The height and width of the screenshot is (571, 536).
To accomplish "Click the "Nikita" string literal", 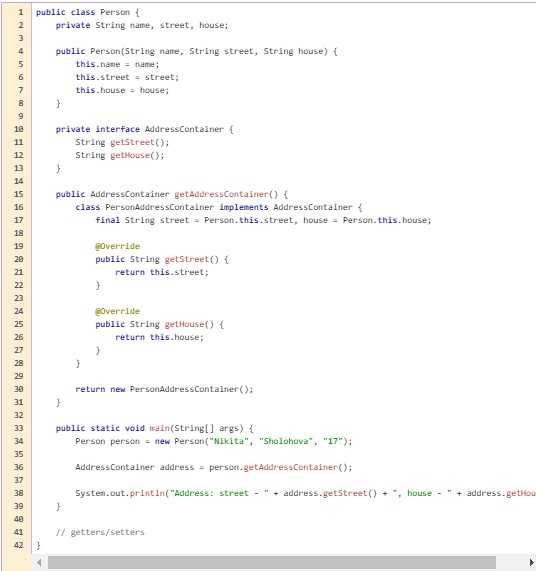I will (x=229, y=441).
